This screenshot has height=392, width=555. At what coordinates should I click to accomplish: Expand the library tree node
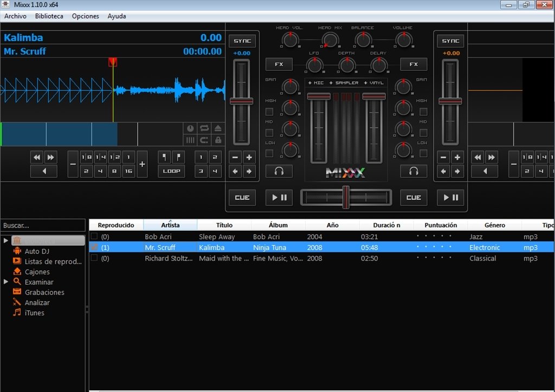pyautogui.click(x=5, y=240)
